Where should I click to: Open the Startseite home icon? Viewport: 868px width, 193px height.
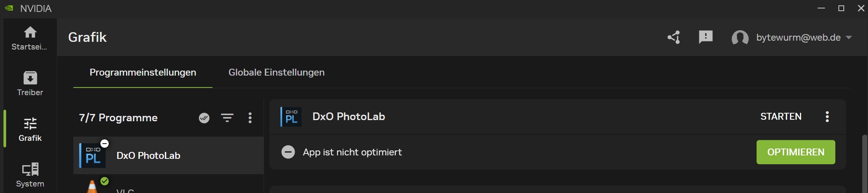pos(30,33)
